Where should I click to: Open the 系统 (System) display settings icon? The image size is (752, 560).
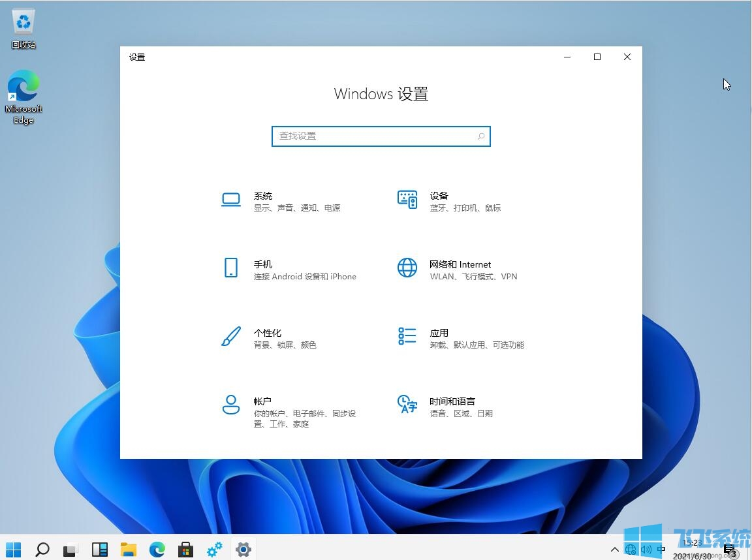(231, 199)
